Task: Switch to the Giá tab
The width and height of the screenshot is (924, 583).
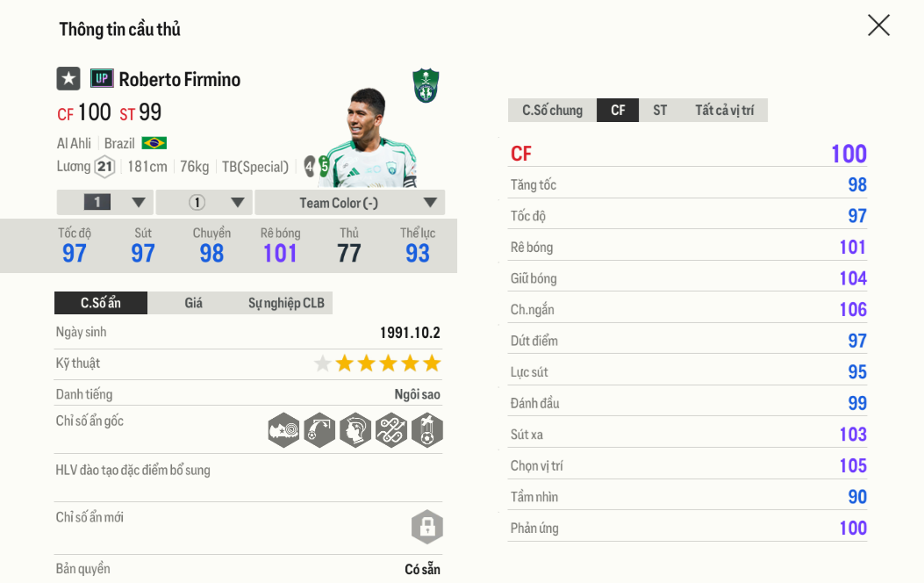Action: point(194,303)
